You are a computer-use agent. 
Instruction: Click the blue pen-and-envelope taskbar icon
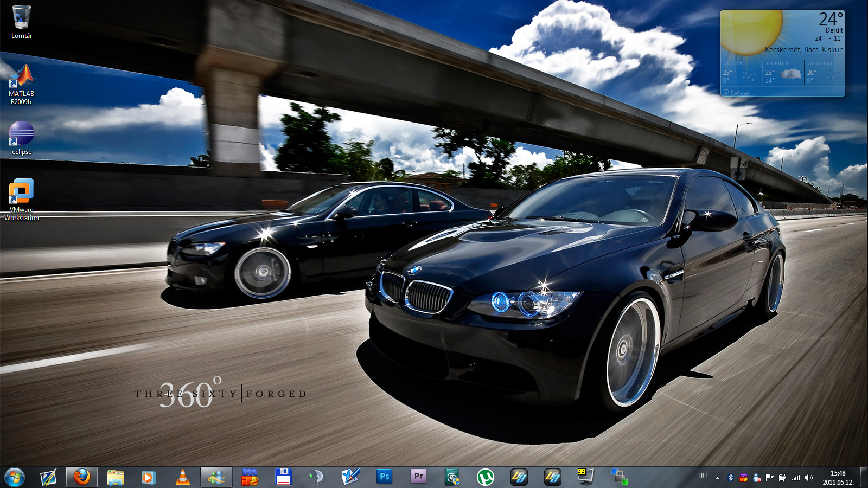351,477
